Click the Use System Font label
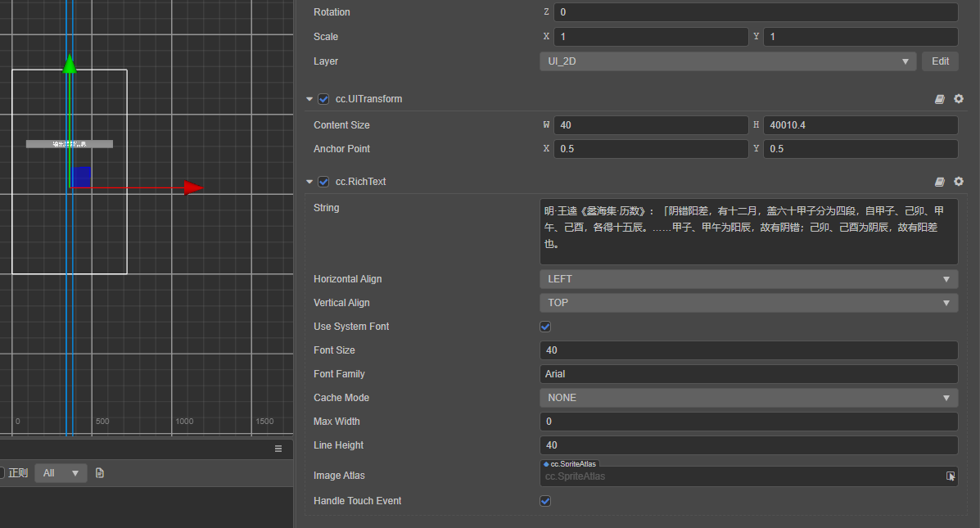The image size is (980, 528). click(351, 327)
